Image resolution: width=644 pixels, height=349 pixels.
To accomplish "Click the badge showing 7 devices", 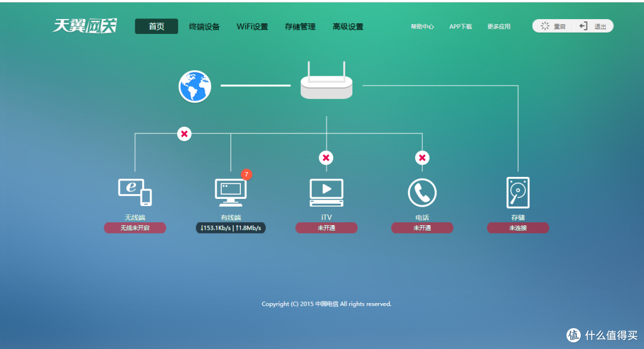I will 246,174.
